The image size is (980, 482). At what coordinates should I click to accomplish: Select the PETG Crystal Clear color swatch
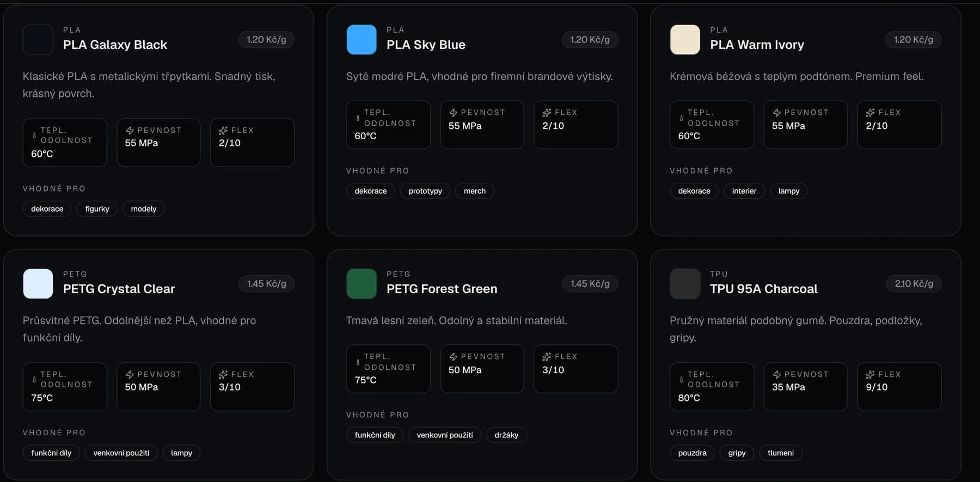38,284
